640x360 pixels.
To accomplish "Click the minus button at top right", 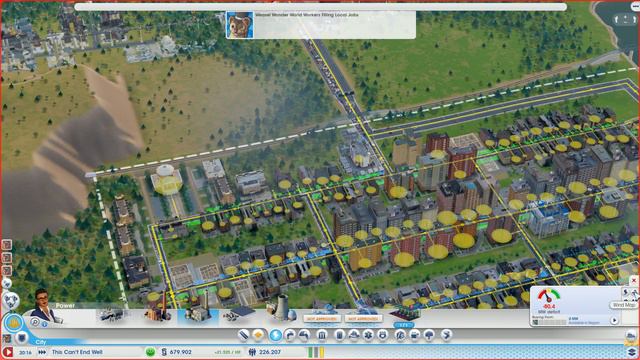I will [x=636, y=7].
